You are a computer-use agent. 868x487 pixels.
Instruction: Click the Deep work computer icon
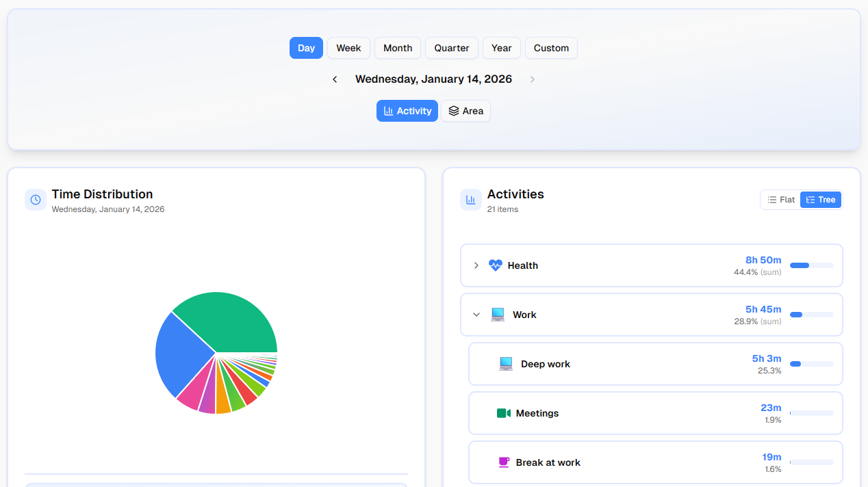click(x=506, y=364)
